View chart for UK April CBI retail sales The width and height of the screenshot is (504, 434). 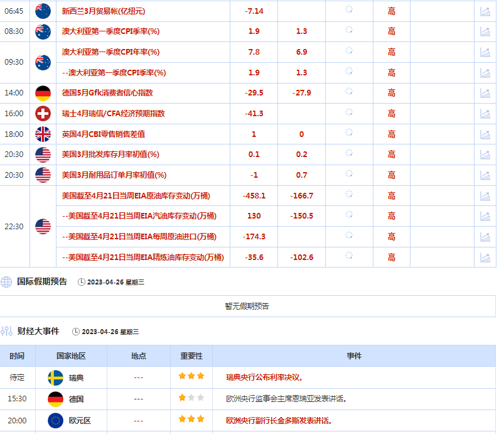485,134
